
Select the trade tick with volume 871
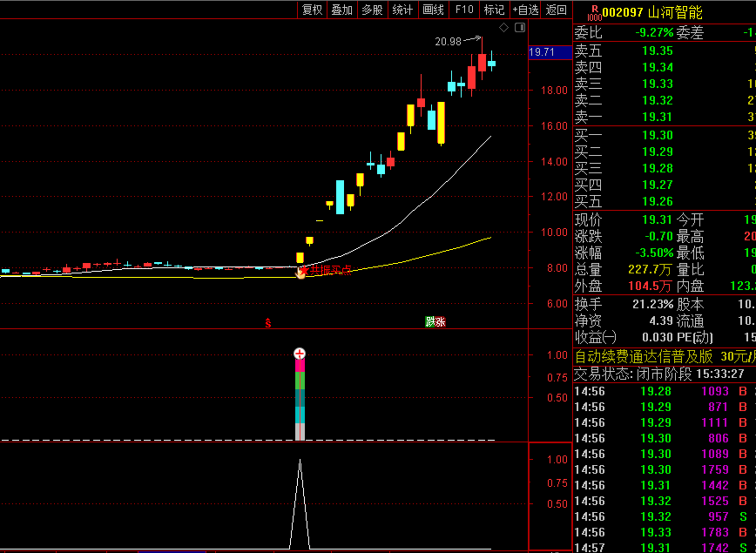point(665,407)
